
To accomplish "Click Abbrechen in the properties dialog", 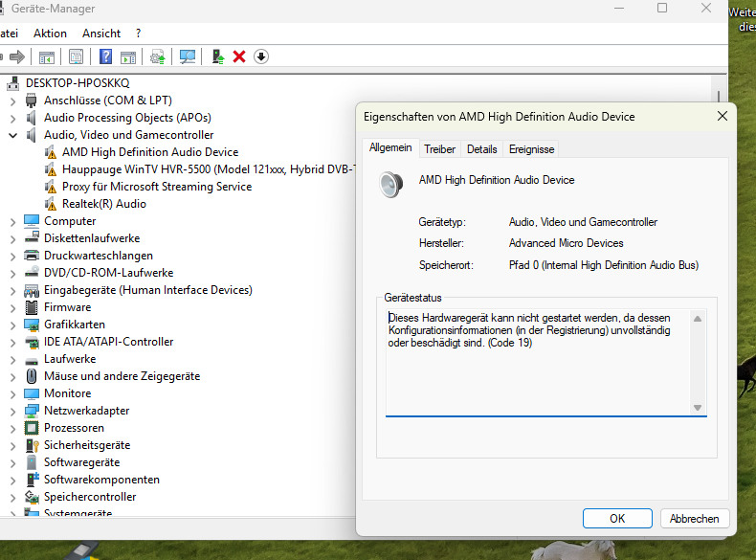I will point(695,519).
